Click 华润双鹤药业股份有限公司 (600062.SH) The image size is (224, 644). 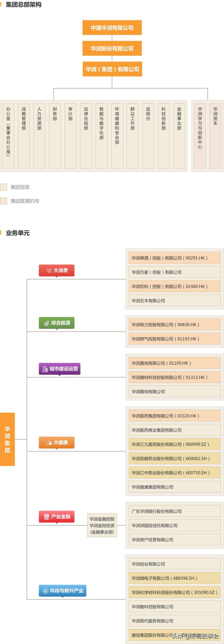pos(174,458)
